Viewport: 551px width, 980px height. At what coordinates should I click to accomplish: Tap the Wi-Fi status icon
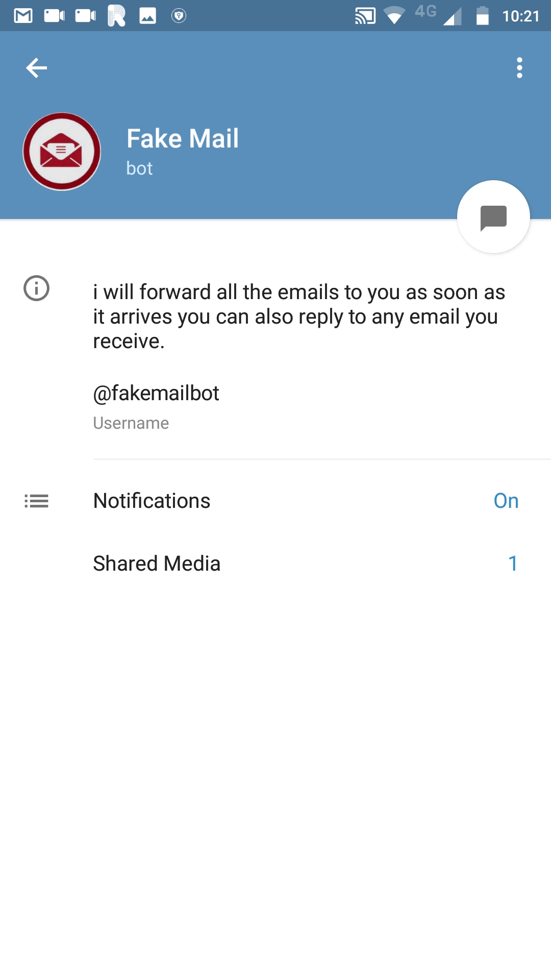[x=394, y=16]
